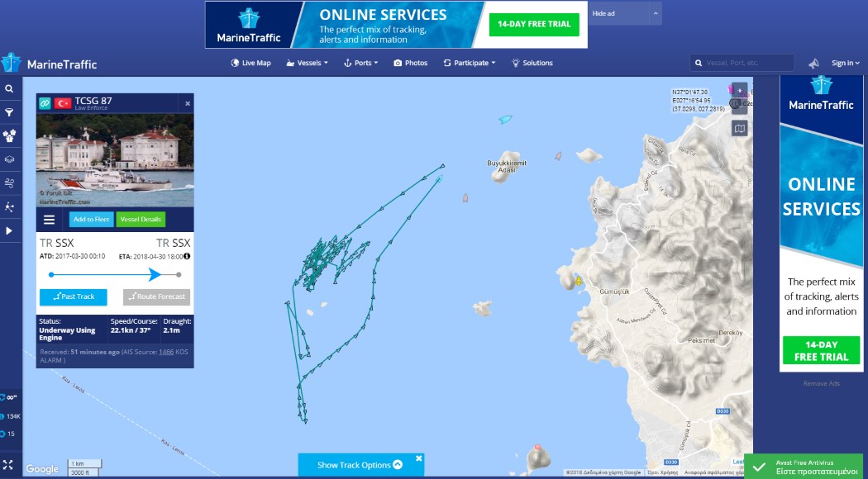Open the Live Map menu item
Image resolution: width=868 pixels, height=479 pixels.
click(x=250, y=63)
